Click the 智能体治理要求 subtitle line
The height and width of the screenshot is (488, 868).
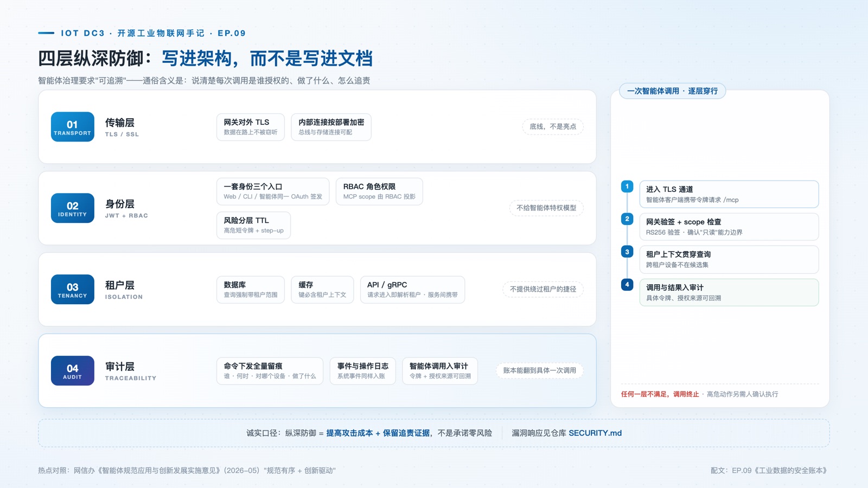coord(204,81)
